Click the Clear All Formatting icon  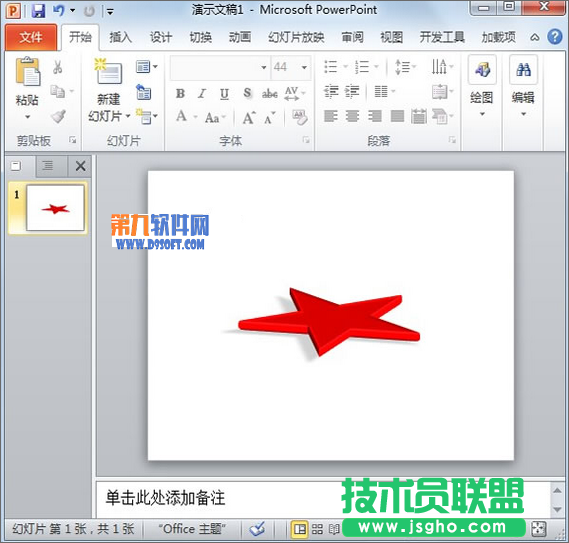300,117
